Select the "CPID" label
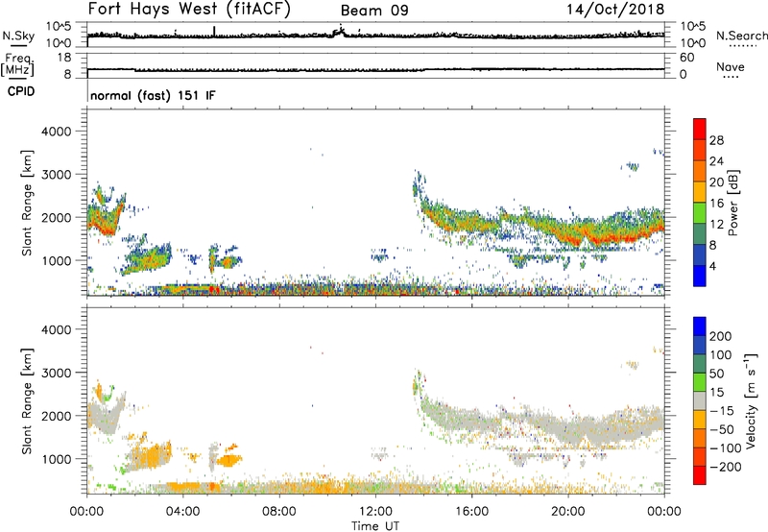The image size is (768, 532). tap(21, 91)
